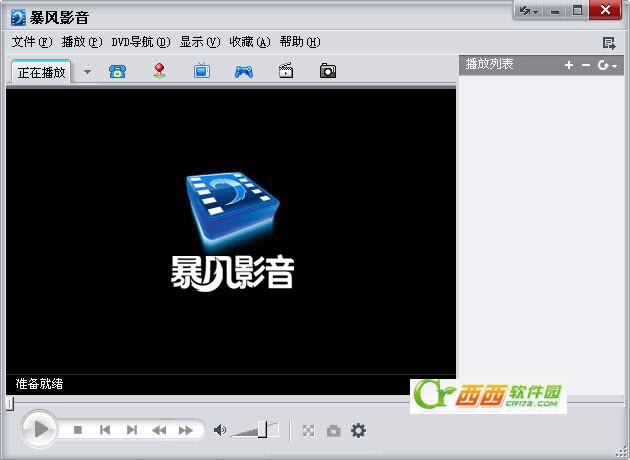Expand the tab list dropdown arrow
This screenshot has width=630, height=460.
(x=87, y=72)
